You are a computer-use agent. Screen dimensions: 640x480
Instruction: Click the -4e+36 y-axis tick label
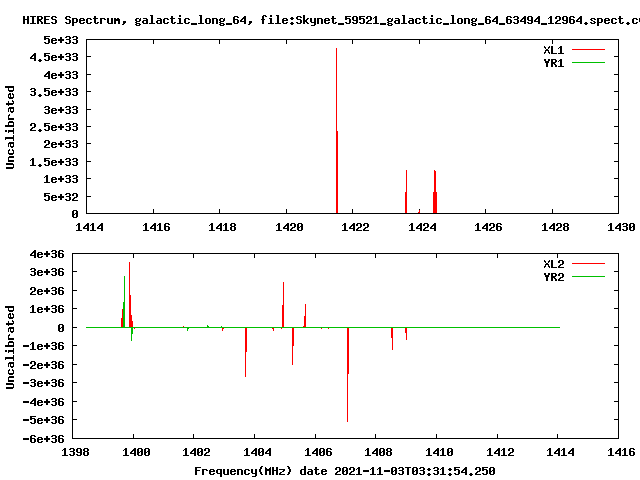pos(43,402)
